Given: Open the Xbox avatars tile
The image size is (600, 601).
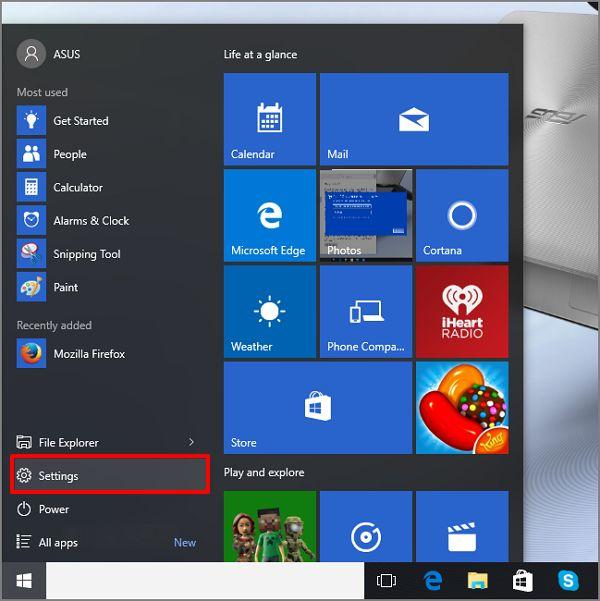Looking at the screenshot, I should point(270,526).
